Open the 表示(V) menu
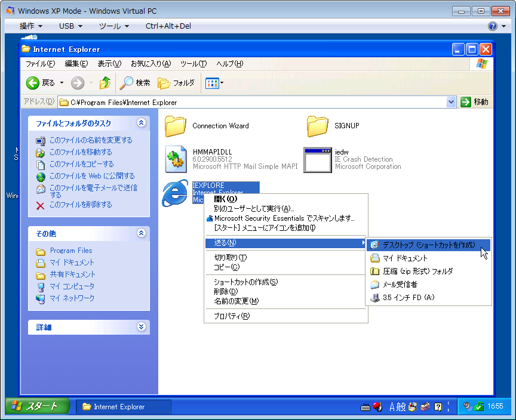Screen dimensions: 516x420 [109, 64]
